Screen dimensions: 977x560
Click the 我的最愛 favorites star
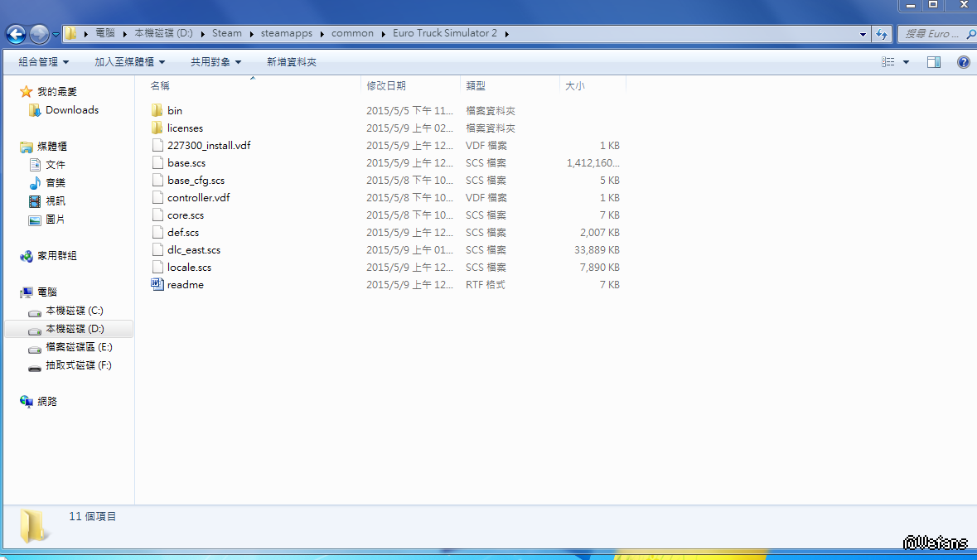point(27,92)
